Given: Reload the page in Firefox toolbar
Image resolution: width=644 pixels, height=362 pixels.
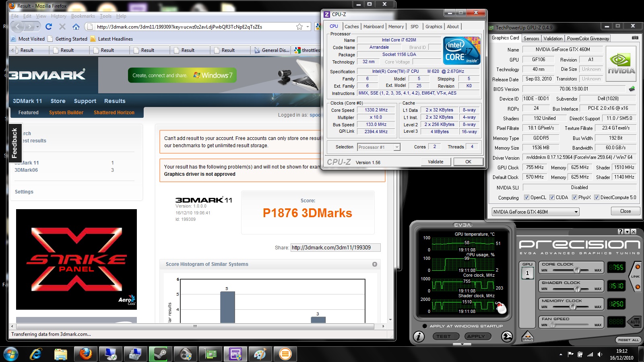Looking at the screenshot, I should (x=49, y=27).
